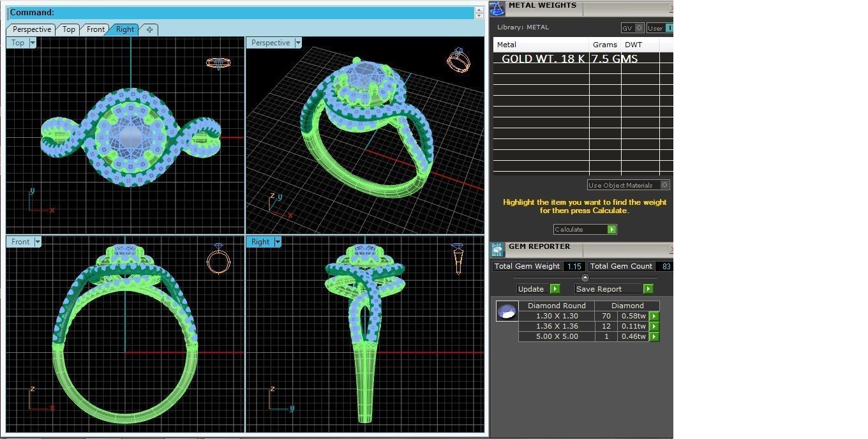Click the Grams column header
Viewport: 868px width, 439px height.
click(x=605, y=45)
